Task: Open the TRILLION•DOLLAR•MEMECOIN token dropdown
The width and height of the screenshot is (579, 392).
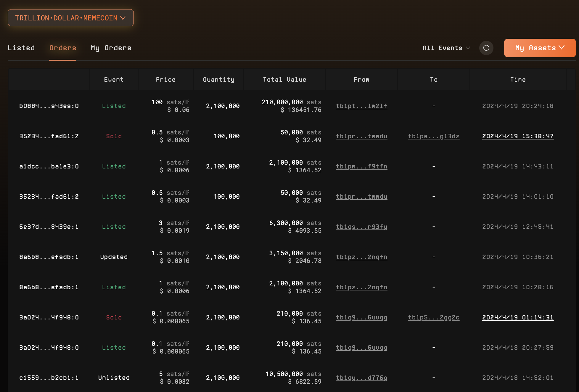Action: click(x=70, y=18)
